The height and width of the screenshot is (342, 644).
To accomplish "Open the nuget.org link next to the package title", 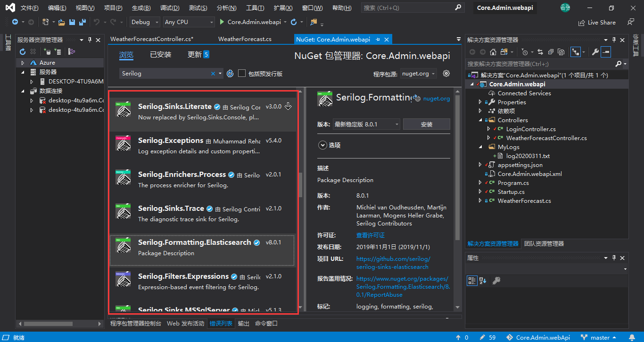I will [x=437, y=99].
